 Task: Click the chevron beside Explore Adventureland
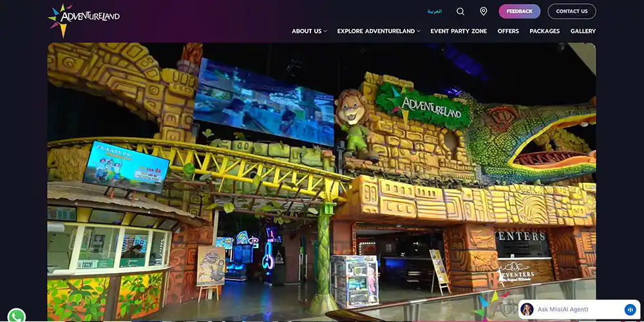pyautogui.click(x=419, y=31)
